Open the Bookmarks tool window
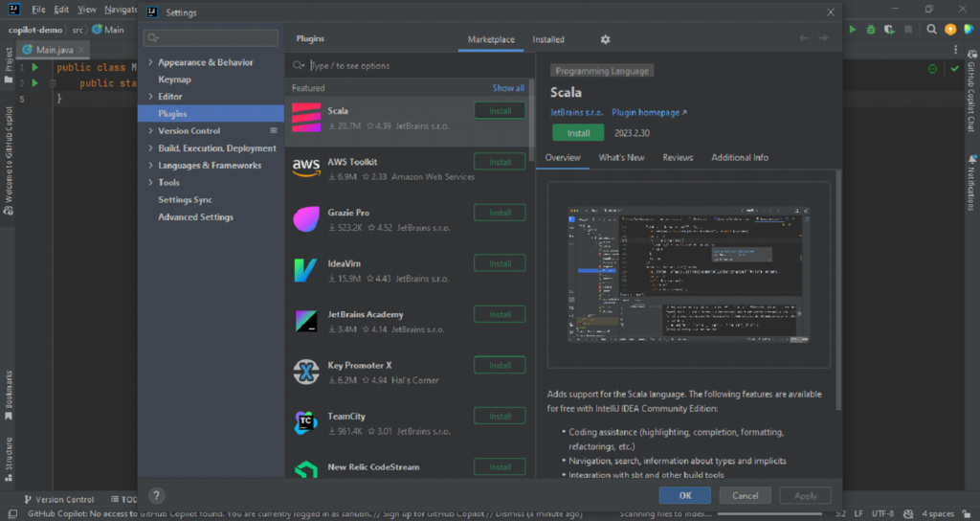The height and width of the screenshot is (521, 980). [x=8, y=396]
